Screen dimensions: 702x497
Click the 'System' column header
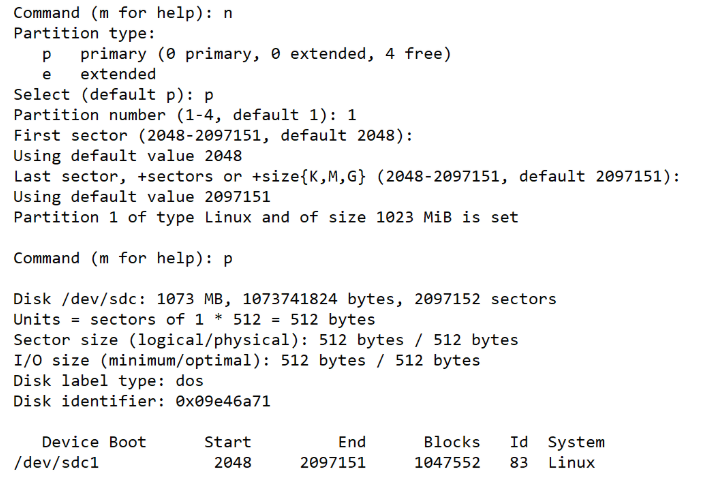(x=575, y=442)
